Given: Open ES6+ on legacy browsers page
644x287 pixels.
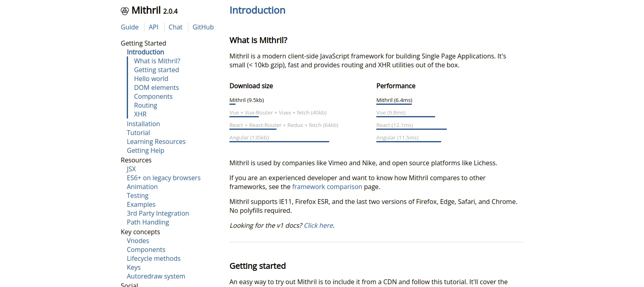Looking at the screenshot, I should tap(163, 178).
